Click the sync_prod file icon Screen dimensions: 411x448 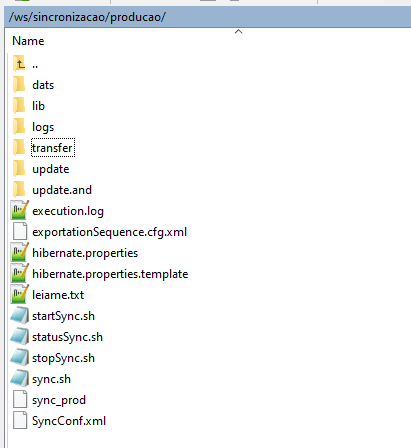point(20,399)
